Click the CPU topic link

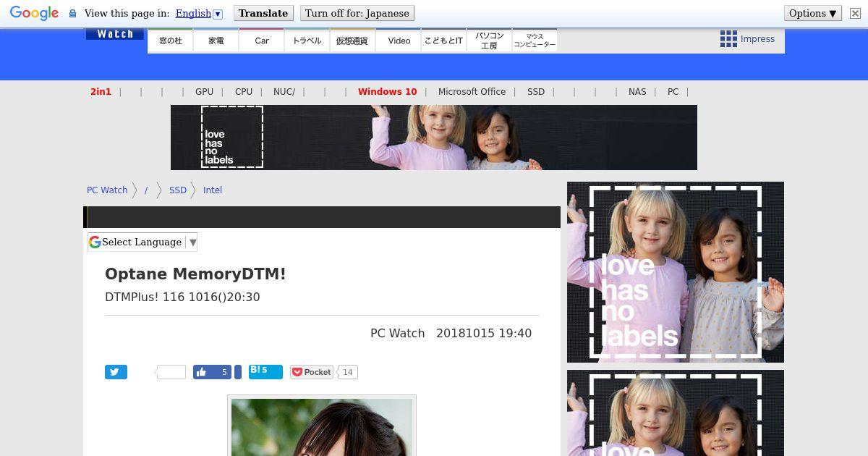pyautogui.click(x=244, y=92)
